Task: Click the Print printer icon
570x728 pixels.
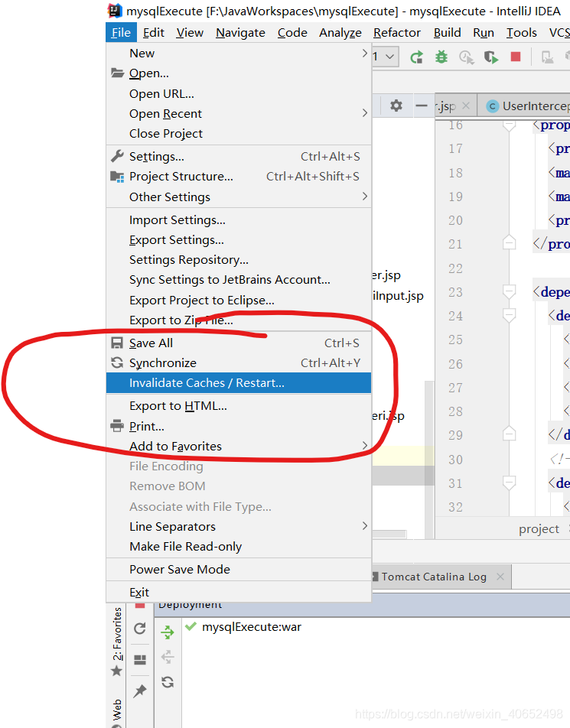Action: (x=117, y=426)
